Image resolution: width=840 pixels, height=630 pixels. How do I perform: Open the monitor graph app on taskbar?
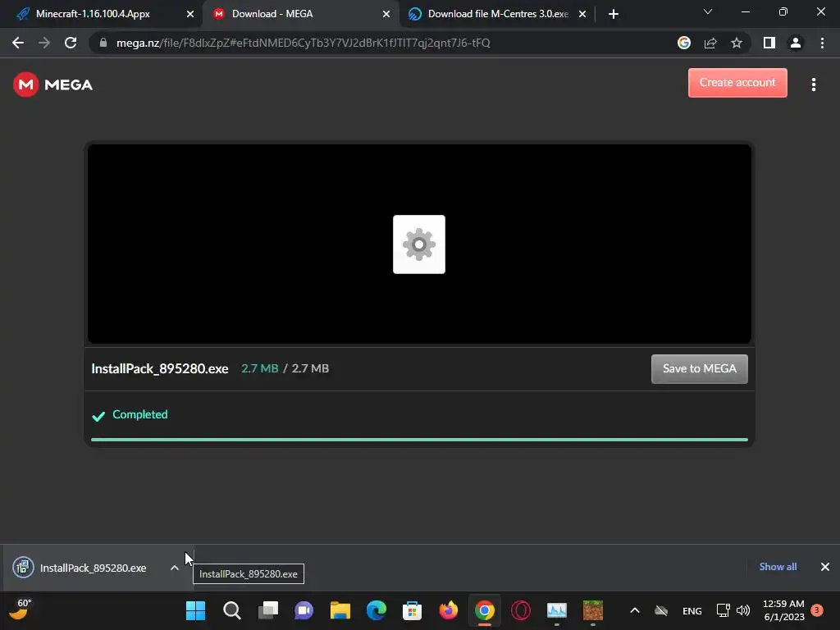[557, 610]
